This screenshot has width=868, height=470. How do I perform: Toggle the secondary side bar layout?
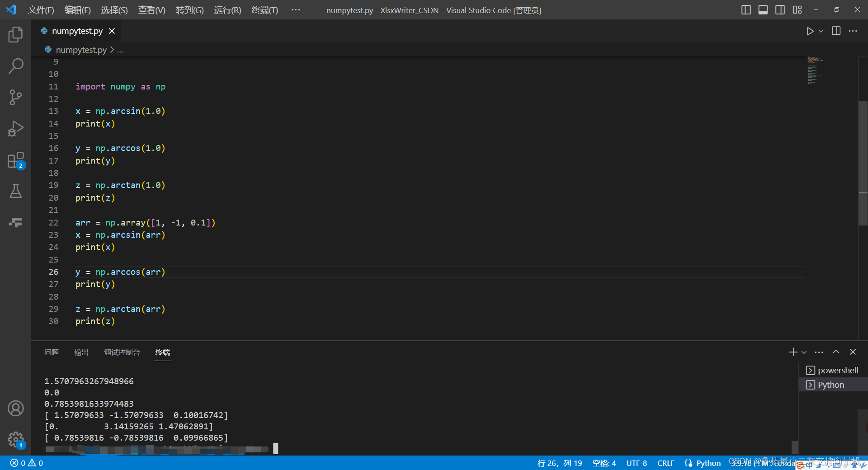pos(780,9)
